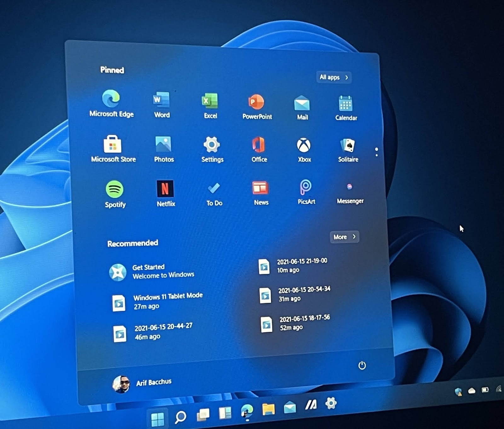The width and height of the screenshot is (504, 429).
Task: Open Netflix
Action: (x=165, y=189)
